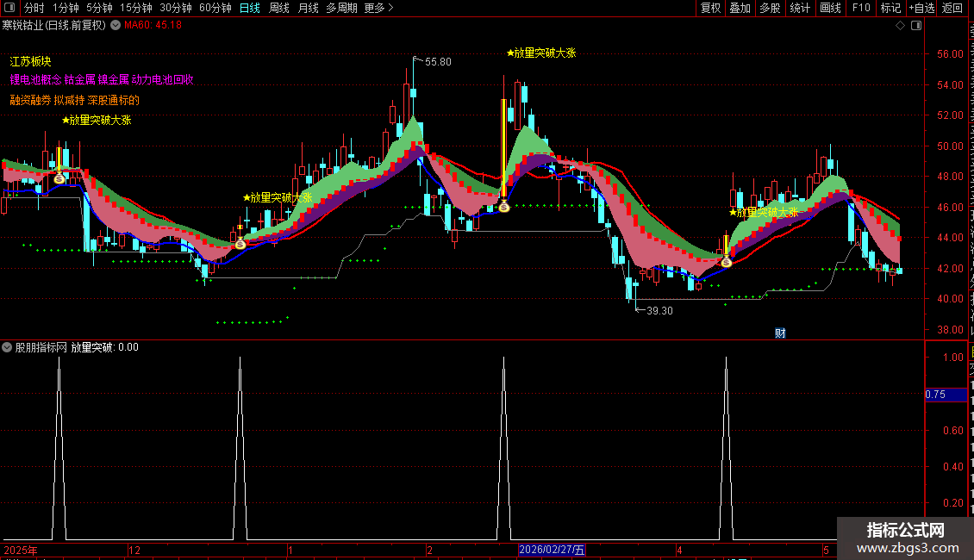Select the 周线 weekly period tab

pyautogui.click(x=279, y=8)
